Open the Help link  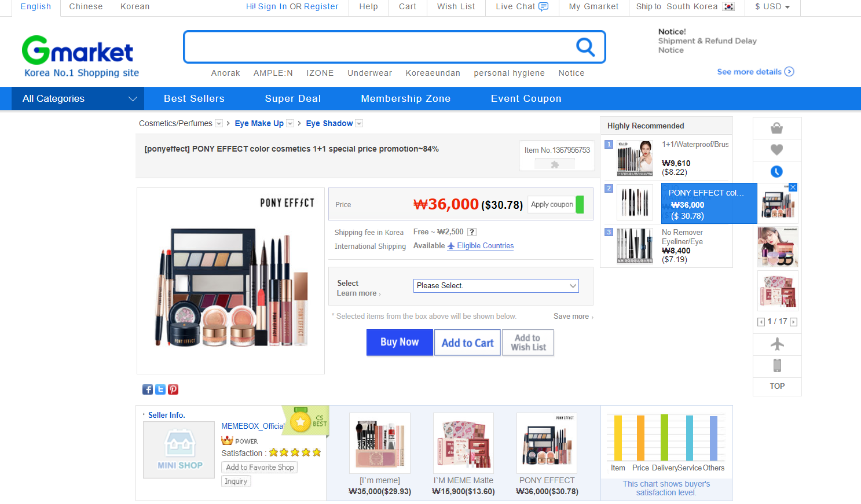pos(368,6)
